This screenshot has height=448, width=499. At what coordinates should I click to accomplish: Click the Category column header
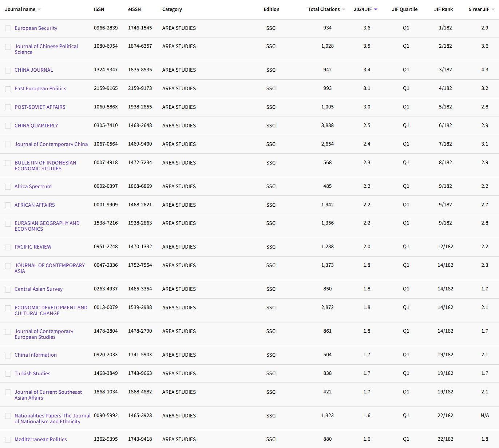click(x=172, y=9)
